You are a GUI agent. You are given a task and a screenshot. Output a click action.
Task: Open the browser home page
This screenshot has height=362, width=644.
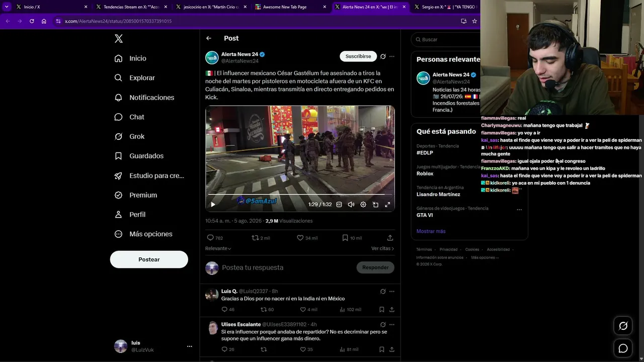pos(44,21)
